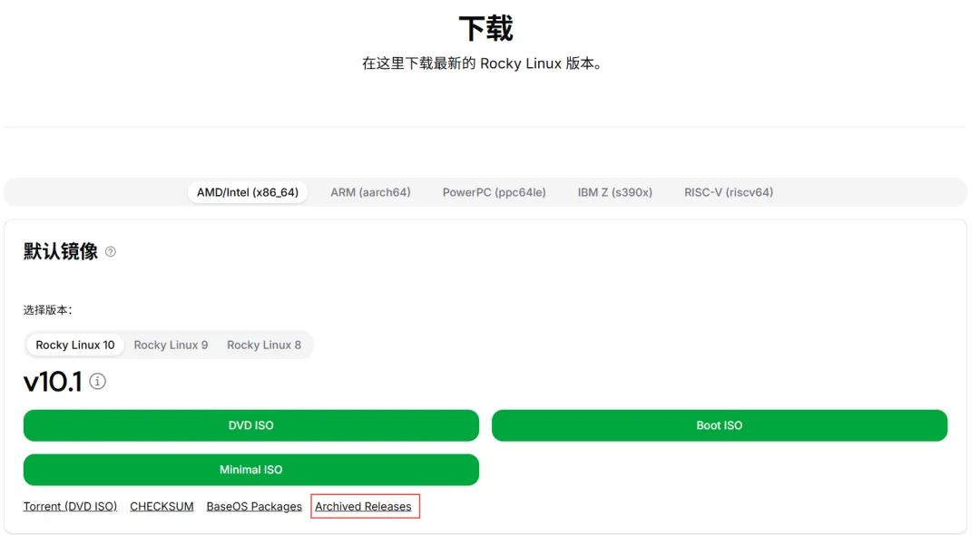The width and height of the screenshot is (980, 535).
Task: Switch version to Rocky Linux 9
Action: pos(171,345)
